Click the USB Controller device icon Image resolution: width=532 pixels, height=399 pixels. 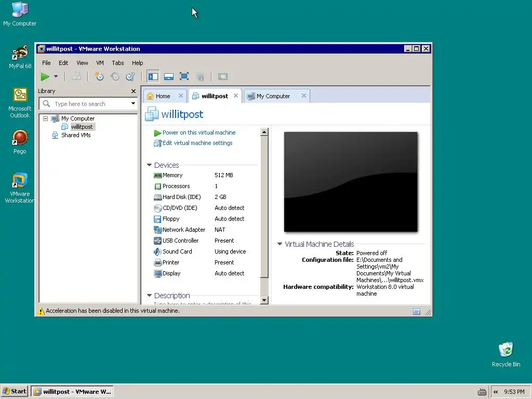(x=158, y=241)
